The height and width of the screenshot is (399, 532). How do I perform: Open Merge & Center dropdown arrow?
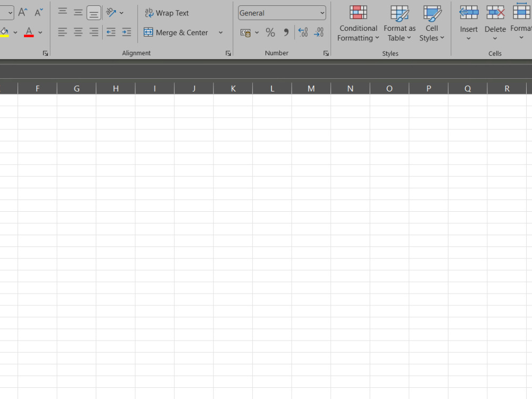click(x=221, y=32)
